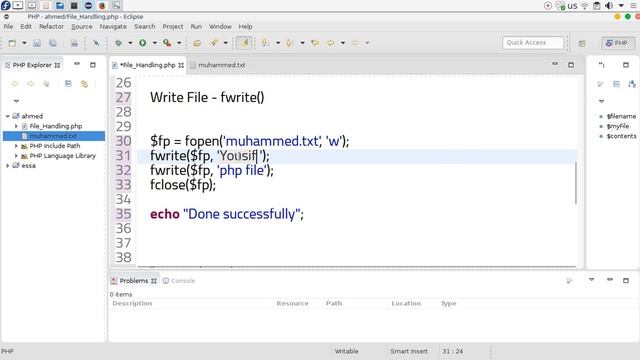640x360 pixels.
Task: Open the Run dropdown arrow
Action: [x=155, y=43]
